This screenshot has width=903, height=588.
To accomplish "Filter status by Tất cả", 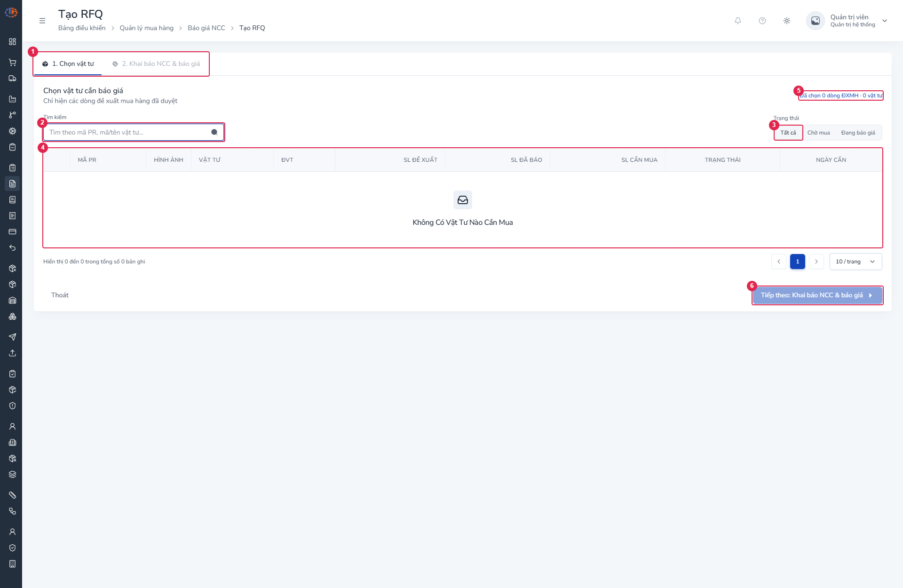I will click(788, 133).
